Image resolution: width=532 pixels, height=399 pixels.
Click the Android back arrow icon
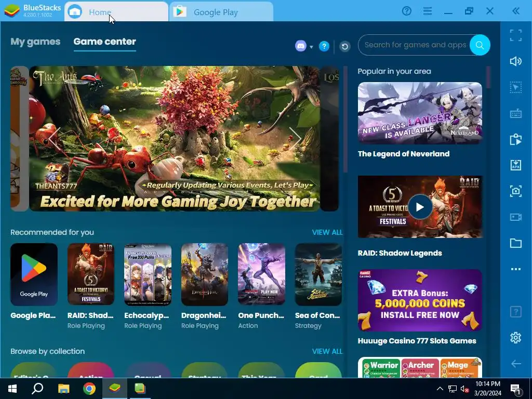(x=516, y=364)
